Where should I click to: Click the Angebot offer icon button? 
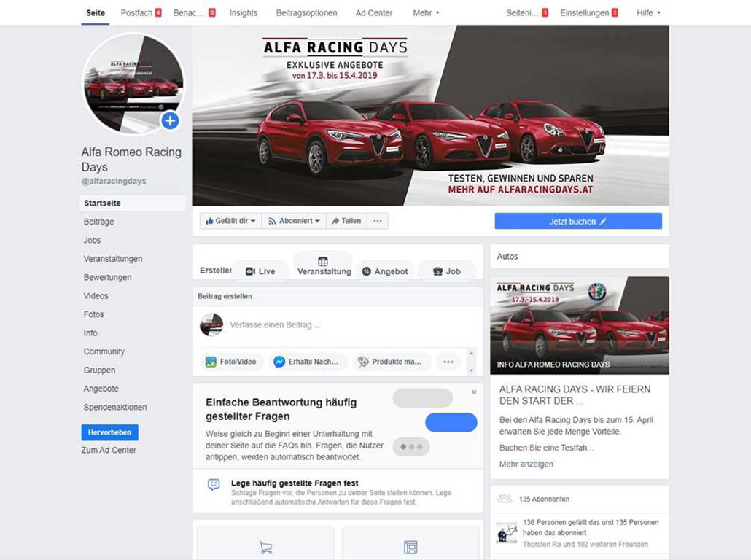click(x=384, y=271)
